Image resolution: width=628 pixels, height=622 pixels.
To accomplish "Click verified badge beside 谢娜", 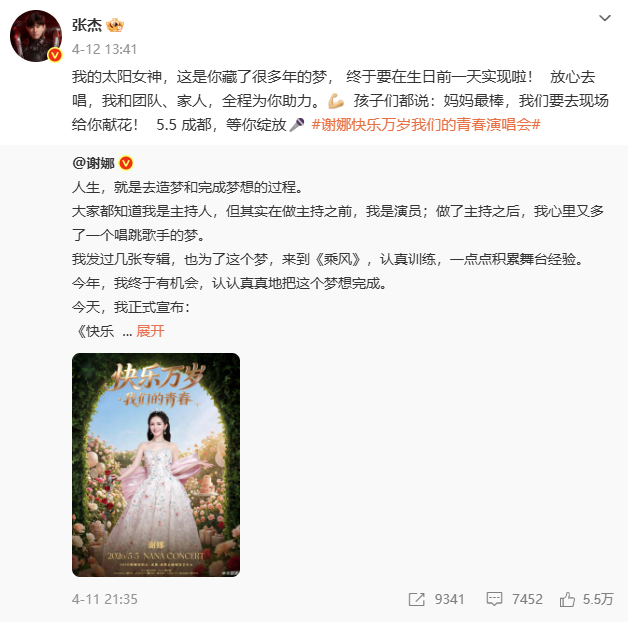I will (x=126, y=163).
